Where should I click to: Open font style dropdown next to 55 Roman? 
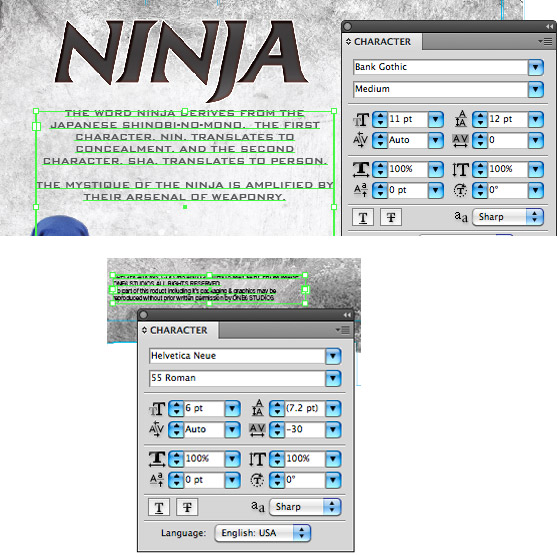tap(333, 378)
